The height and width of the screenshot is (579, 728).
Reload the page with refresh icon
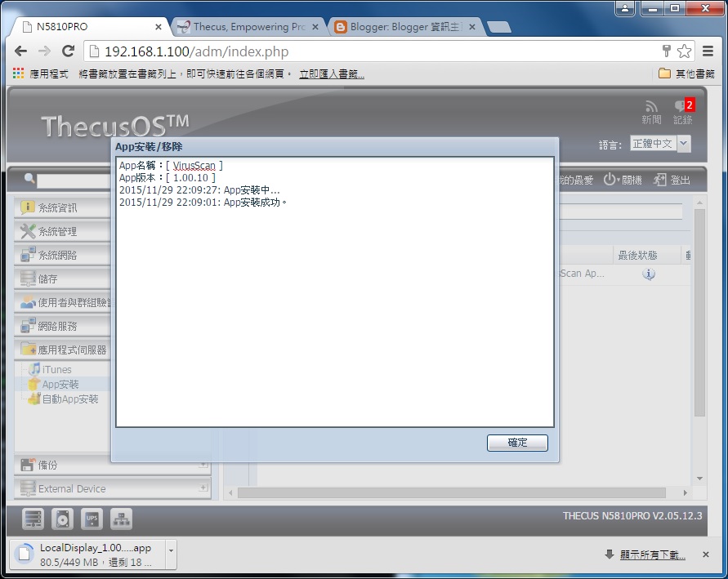(x=69, y=51)
